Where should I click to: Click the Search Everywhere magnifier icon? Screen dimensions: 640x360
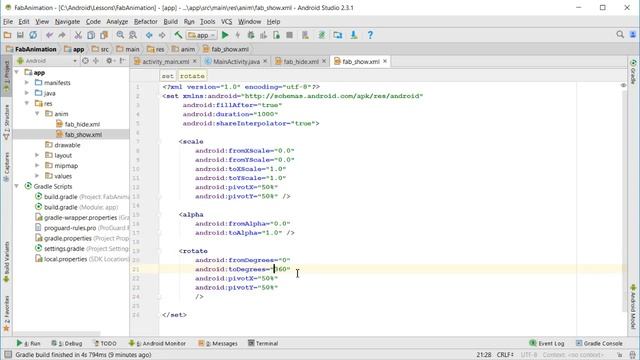pyautogui.click(x=620, y=35)
